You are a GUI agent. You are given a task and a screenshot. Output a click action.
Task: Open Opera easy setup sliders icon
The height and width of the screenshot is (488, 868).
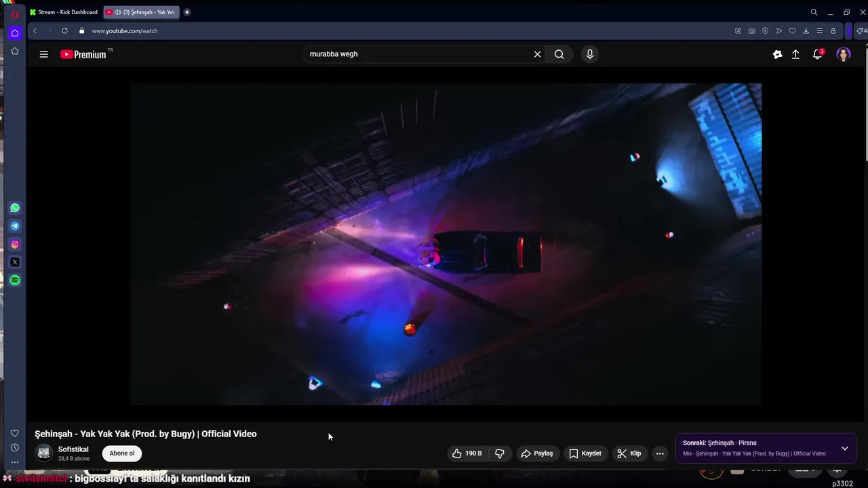point(819,30)
